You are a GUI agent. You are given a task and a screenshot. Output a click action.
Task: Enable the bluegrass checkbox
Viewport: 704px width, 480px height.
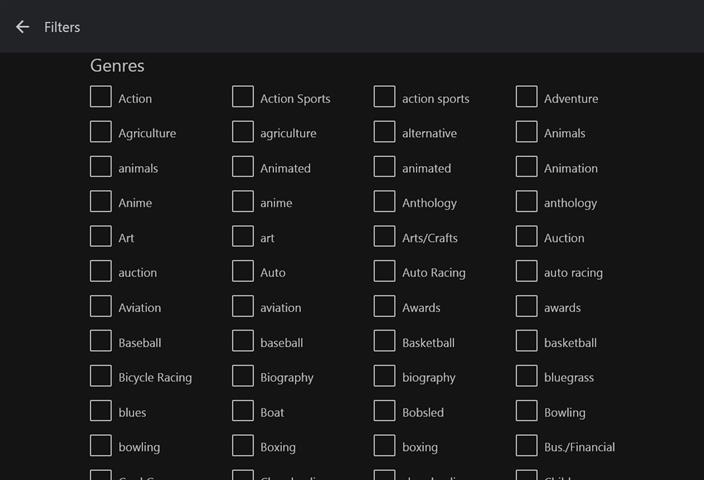tap(527, 377)
